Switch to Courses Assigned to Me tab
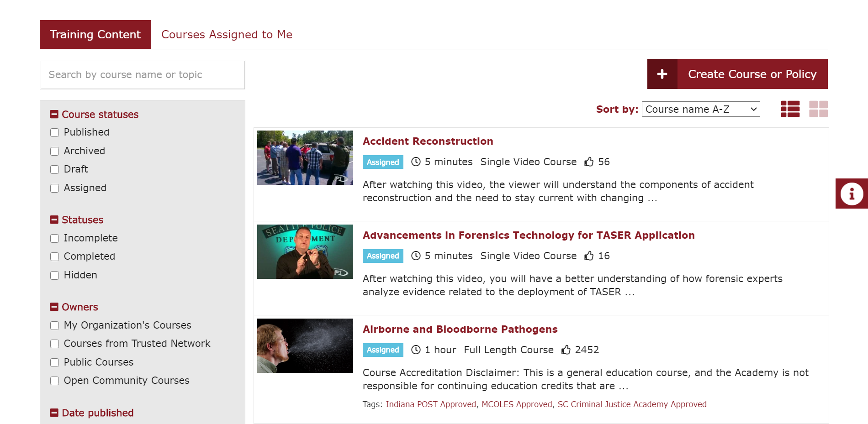The height and width of the screenshot is (424, 868). 227,35
